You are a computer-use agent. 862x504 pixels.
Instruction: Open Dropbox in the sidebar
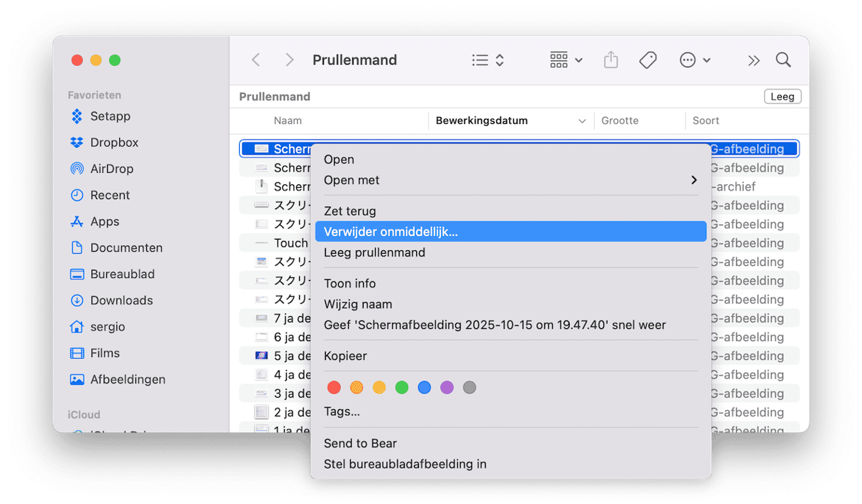tap(113, 142)
